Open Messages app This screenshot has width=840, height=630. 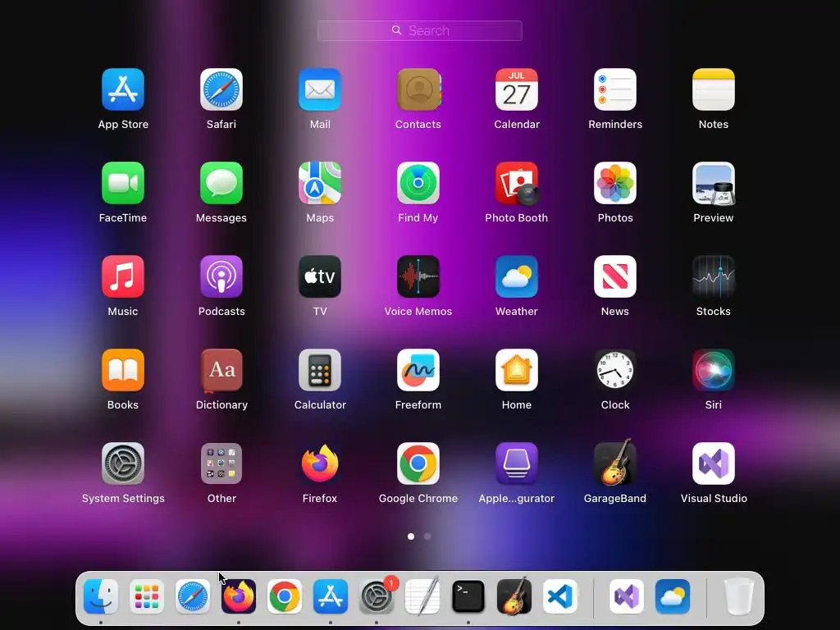coord(221,183)
